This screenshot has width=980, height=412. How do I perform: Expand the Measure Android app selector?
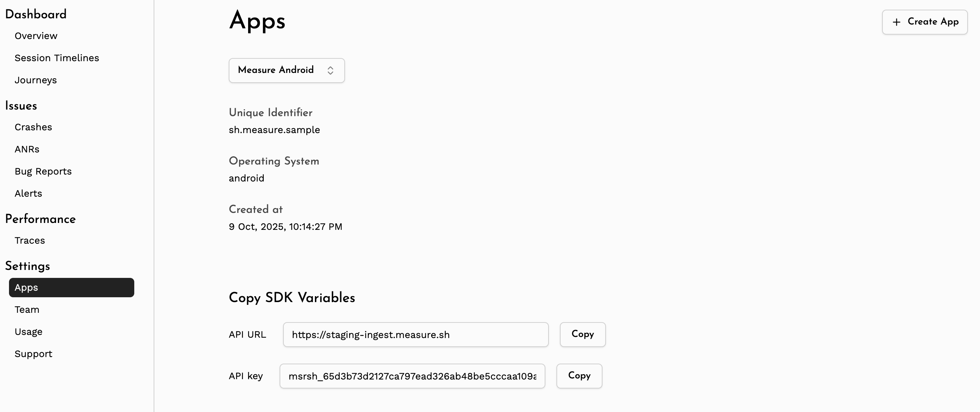[x=286, y=70]
